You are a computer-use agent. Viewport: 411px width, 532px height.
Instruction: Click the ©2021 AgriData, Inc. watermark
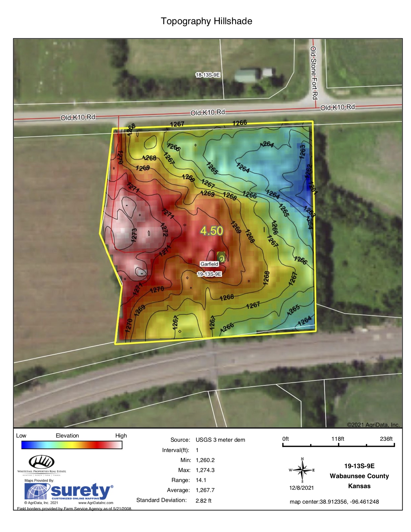[373, 425]
